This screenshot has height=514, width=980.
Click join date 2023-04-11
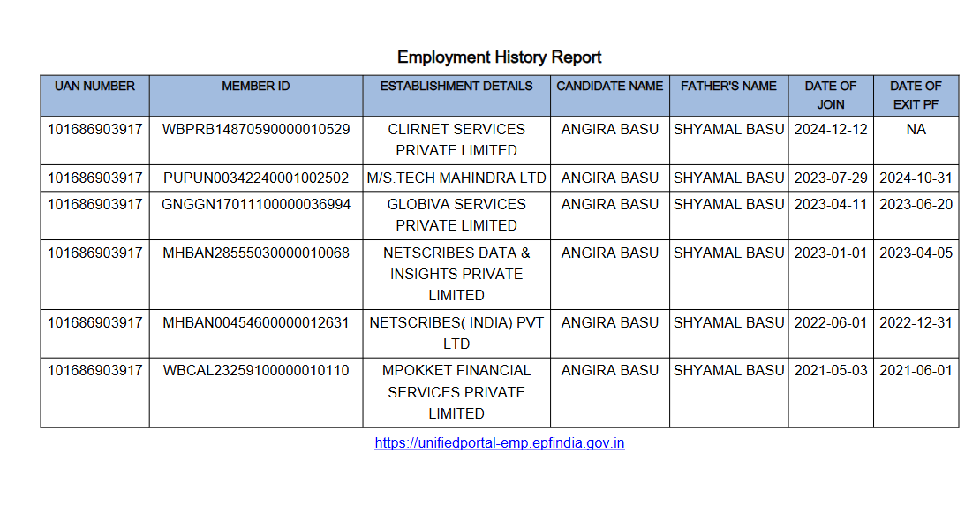point(831,205)
